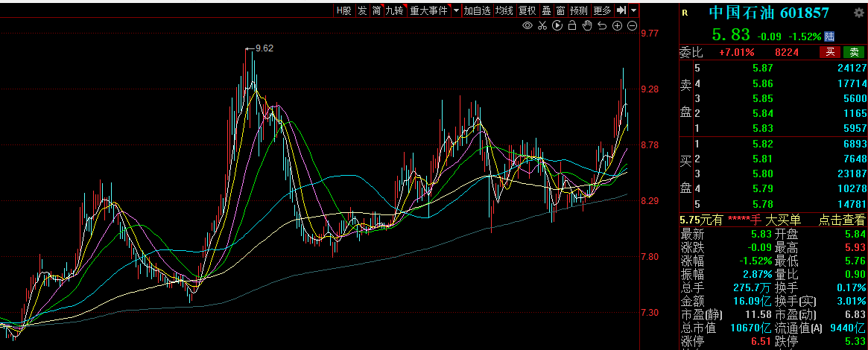
Task: Toggle the eye visibility icon above the chart
Action: click(x=527, y=25)
